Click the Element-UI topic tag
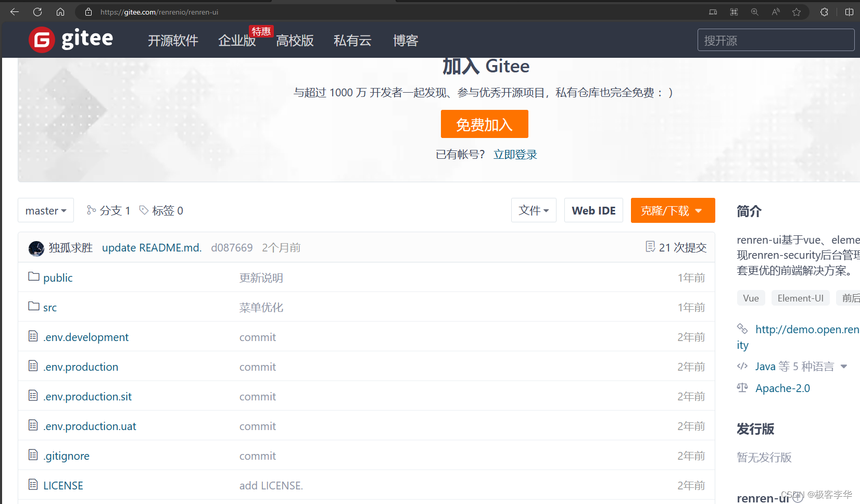 [x=801, y=298]
